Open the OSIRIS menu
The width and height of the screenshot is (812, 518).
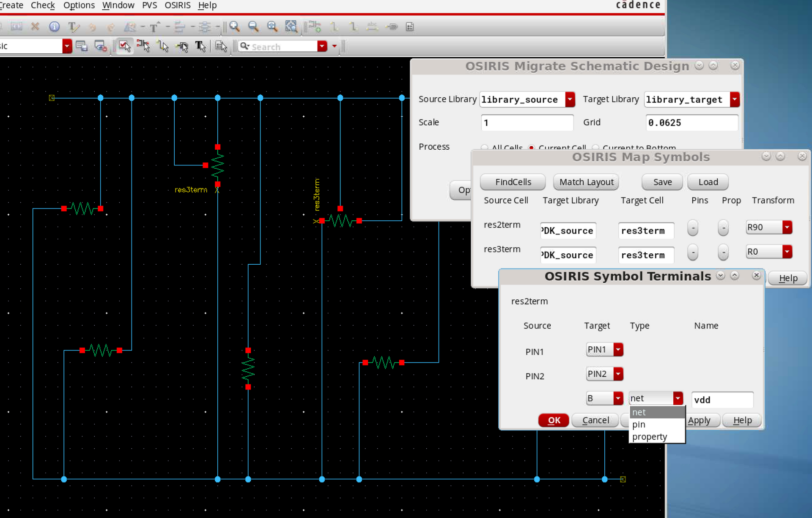click(x=178, y=5)
